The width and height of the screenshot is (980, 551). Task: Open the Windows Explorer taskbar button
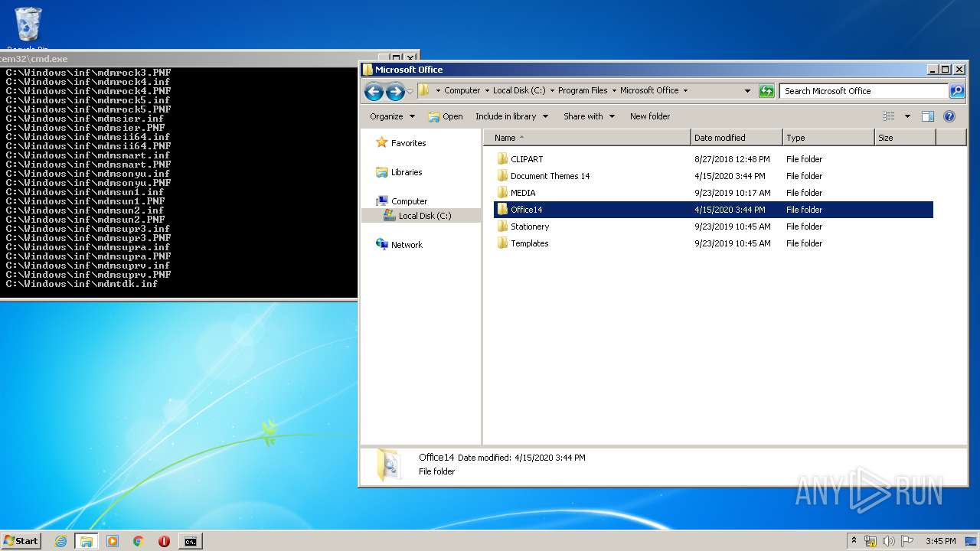87,541
